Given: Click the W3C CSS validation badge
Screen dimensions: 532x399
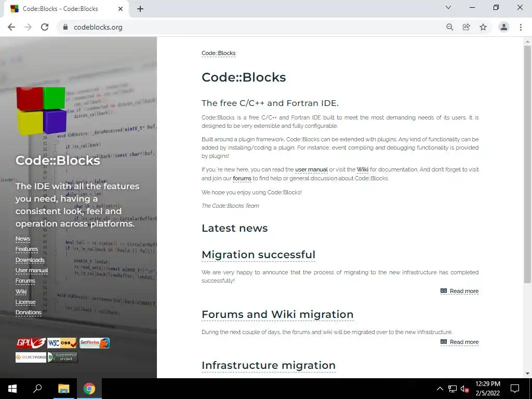Looking at the screenshot, I should coord(62,343).
